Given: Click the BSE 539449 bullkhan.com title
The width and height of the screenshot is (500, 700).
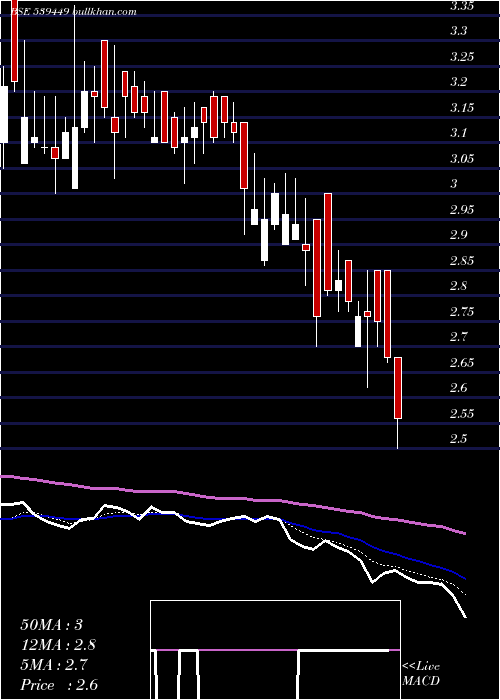Looking at the screenshot, I should (72, 12).
